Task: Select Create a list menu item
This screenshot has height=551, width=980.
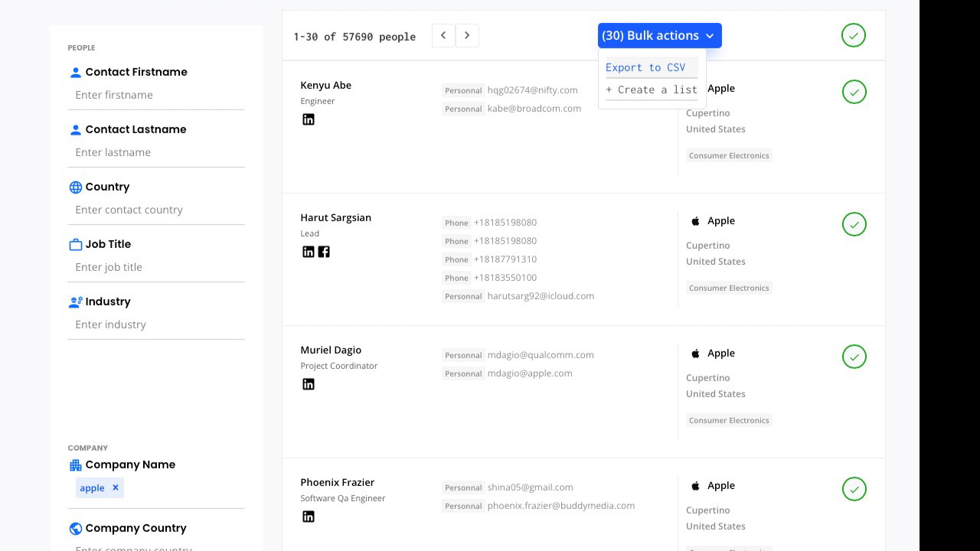Action: (x=652, y=90)
